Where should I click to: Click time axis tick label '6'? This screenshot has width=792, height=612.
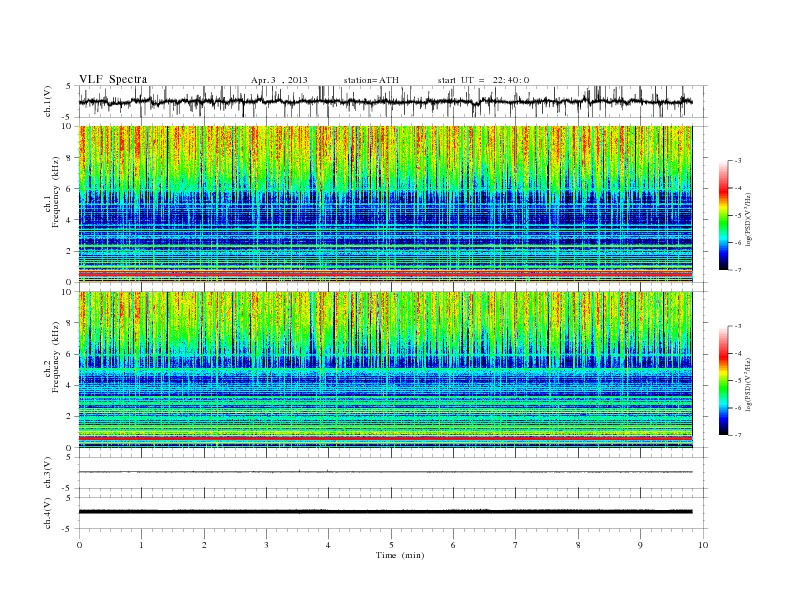(453, 545)
